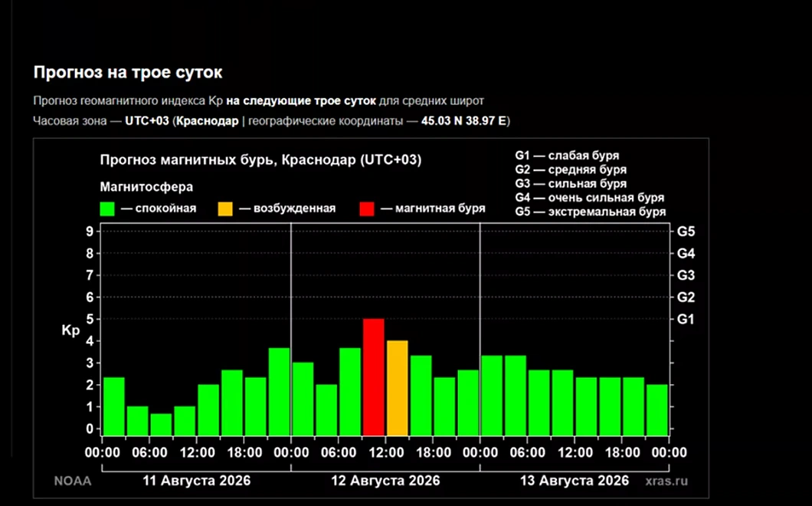Click the 'G5' label on the right axis
812x506 pixels.
[686, 232]
